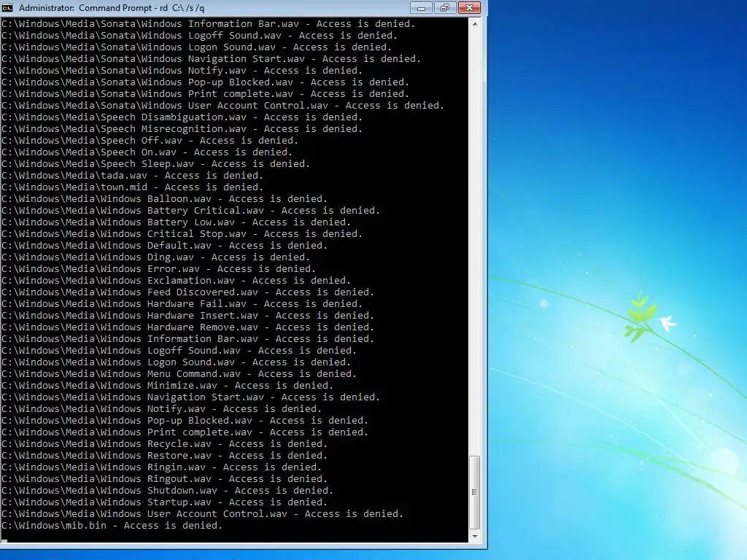747x560 pixels.
Task: Click the 'Windows Critical Stop.wav' line
Action: 182,234
